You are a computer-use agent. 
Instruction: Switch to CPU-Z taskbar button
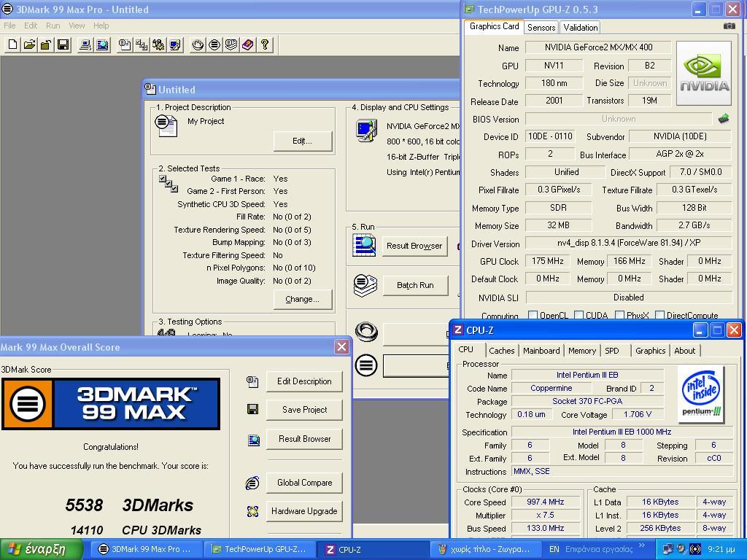click(x=373, y=550)
